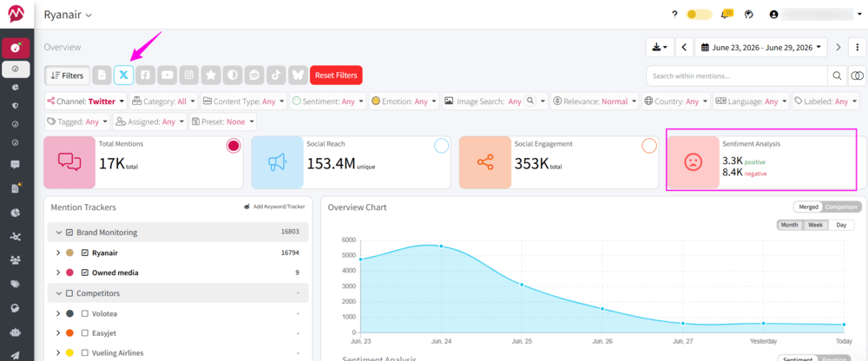This screenshot has height=361, width=868.
Task: Select the Facebook source filter icon
Action: pyautogui.click(x=145, y=75)
